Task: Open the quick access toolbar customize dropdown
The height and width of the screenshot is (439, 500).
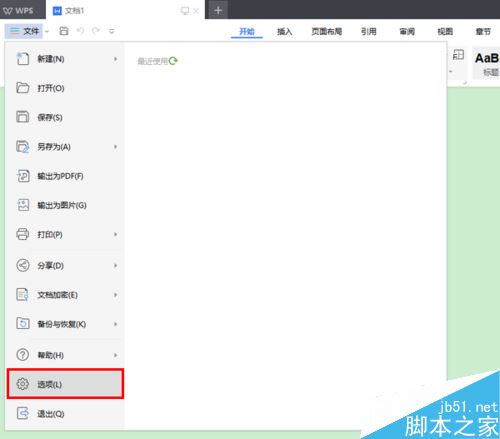Action: 112,31
